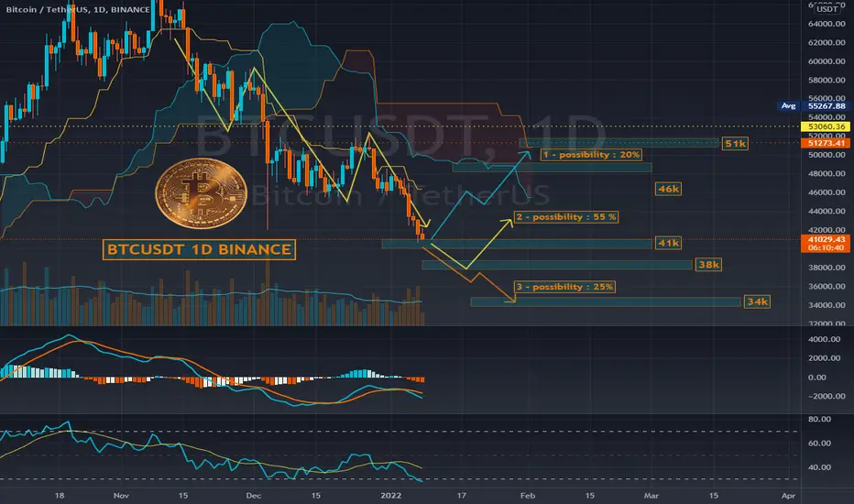Click the 34000.00 price axis value

coord(827,305)
